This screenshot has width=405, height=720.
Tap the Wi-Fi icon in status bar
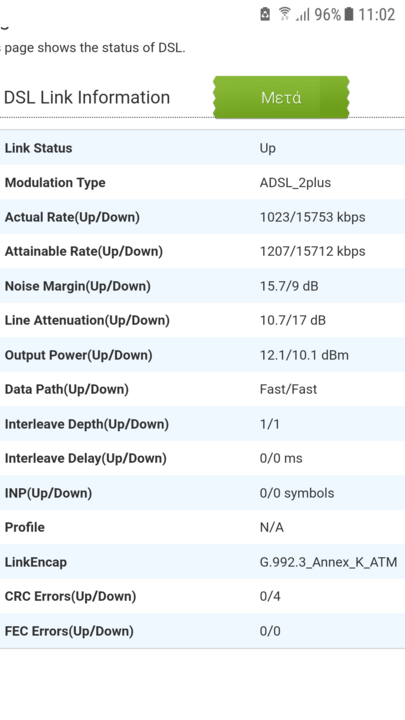pos(285,14)
